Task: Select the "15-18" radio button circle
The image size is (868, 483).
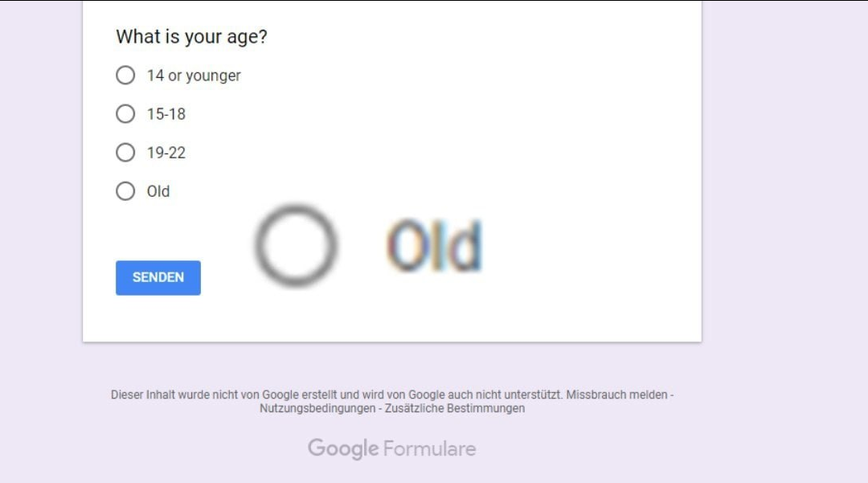Action: pos(125,114)
